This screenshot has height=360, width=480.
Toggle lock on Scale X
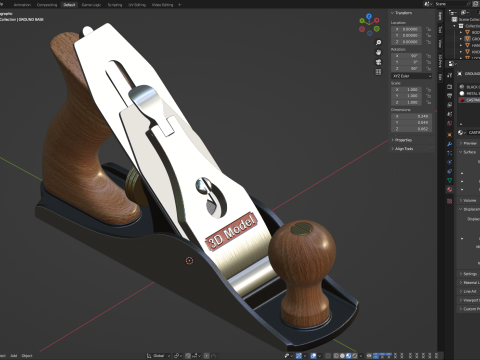pyautogui.click(x=428, y=90)
